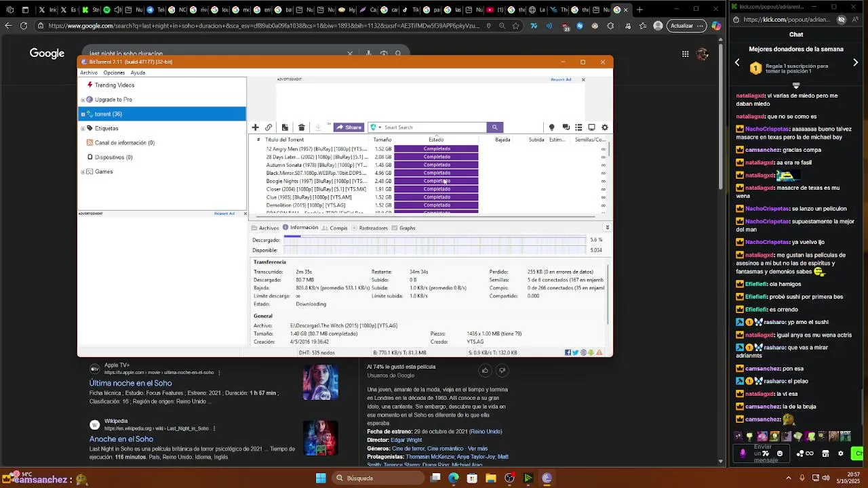Click browser reload icon
The image size is (868, 488).
[24, 26]
